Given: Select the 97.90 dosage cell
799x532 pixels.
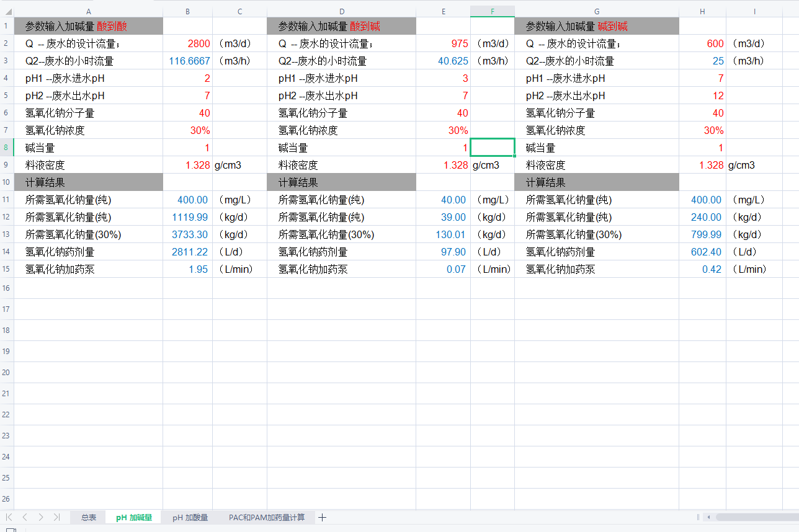Looking at the screenshot, I should [443, 252].
